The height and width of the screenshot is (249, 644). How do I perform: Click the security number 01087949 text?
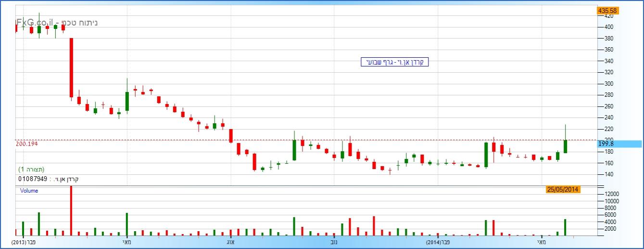coord(33,179)
